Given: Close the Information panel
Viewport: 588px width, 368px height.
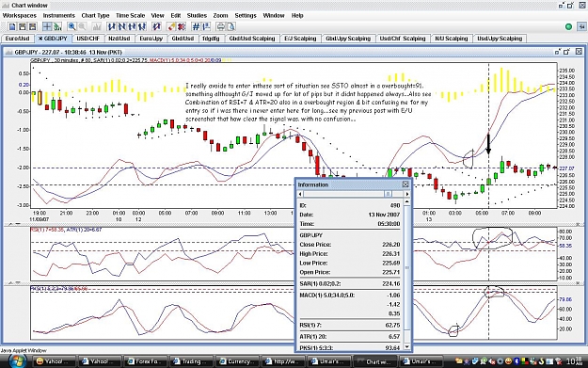Looking at the screenshot, I should pyautogui.click(x=405, y=184).
